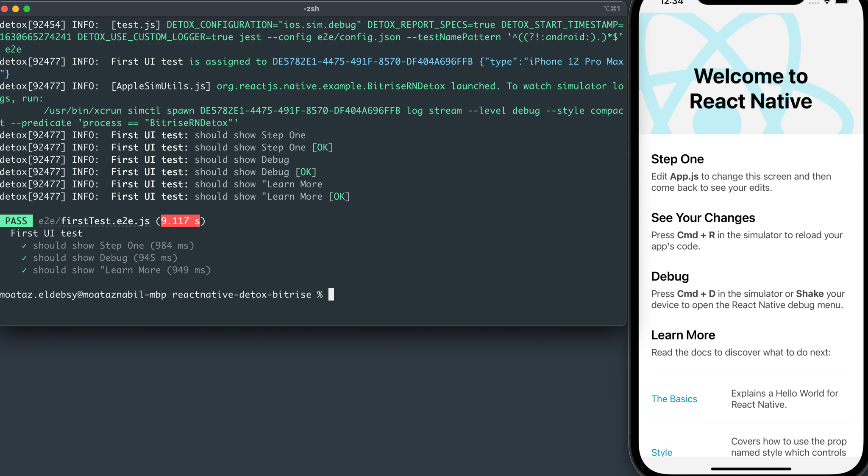Click the iPhone home indicator bar
The image size is (868, 476).
pyautogui.click(x=751, y=469)
